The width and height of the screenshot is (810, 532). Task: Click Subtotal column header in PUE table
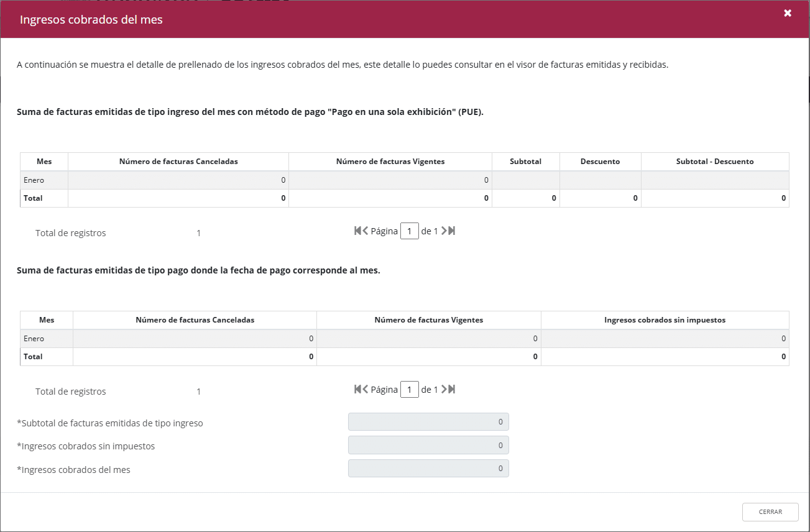click(525, 162)
